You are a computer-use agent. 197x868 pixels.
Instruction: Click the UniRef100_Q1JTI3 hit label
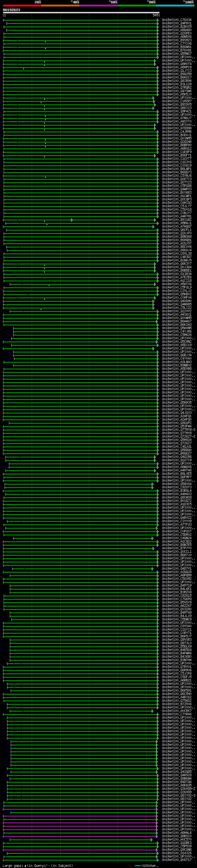click(177, 71)
